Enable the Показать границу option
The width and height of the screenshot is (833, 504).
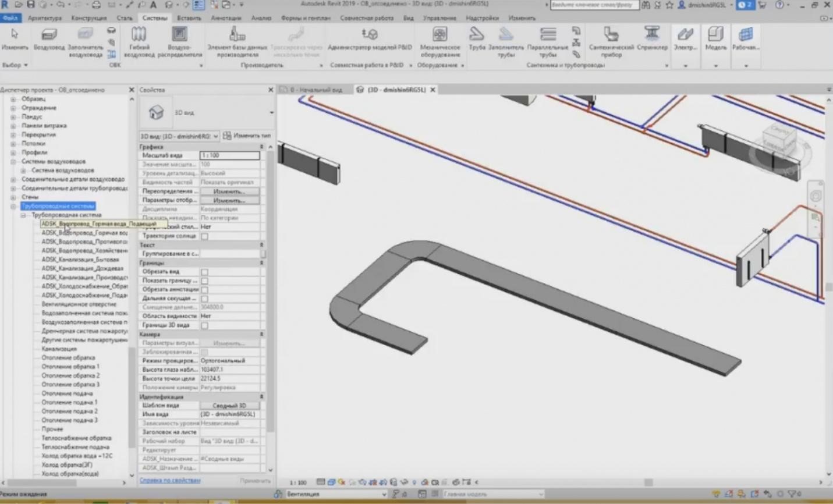pyautogui.click(x=204, y=281)
